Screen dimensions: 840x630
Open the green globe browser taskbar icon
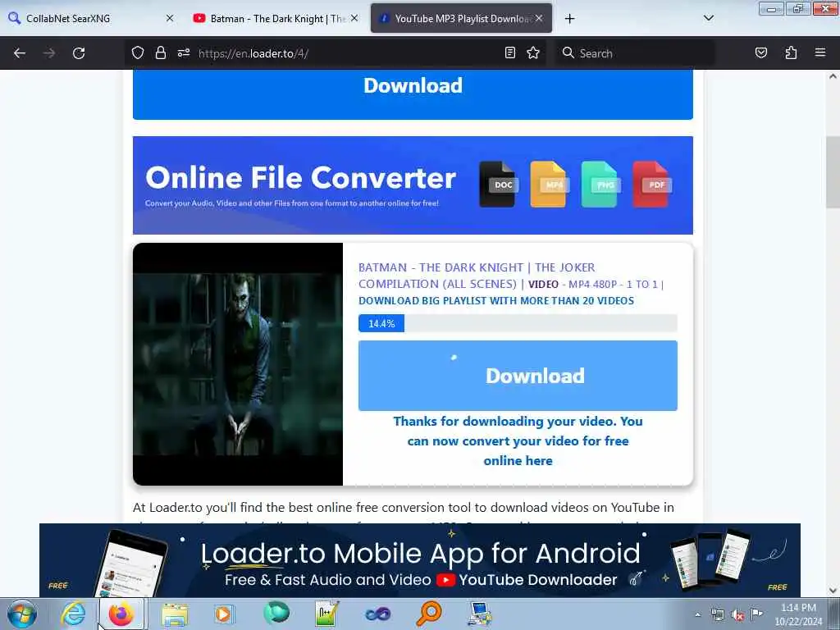276,613
